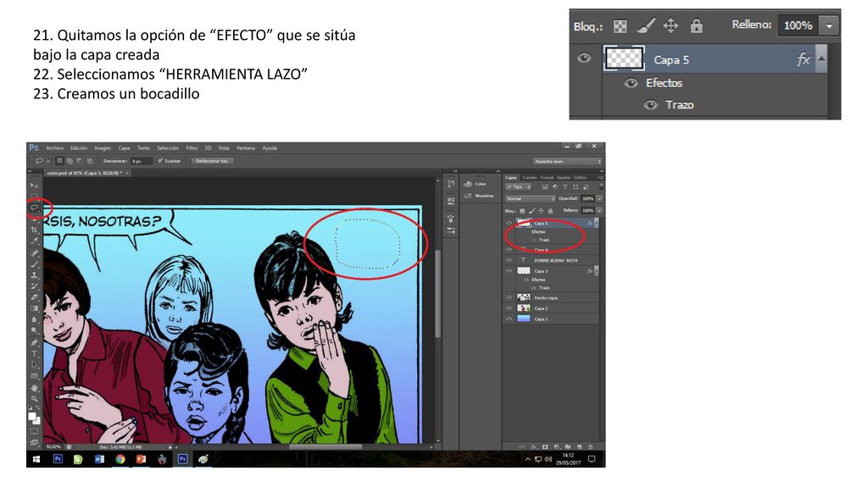Collapse Capa 5 effects arrow in enlarged panel
This screenshot has width=868, height=488.
[821, 58]
